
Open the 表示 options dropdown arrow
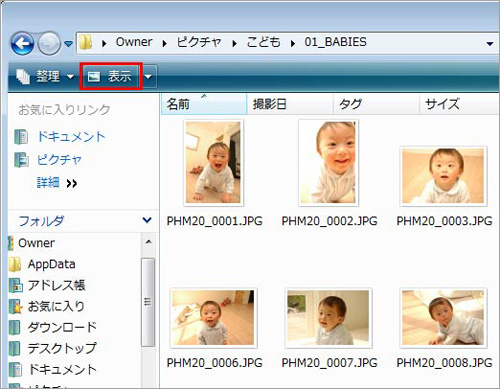[148, 77]
